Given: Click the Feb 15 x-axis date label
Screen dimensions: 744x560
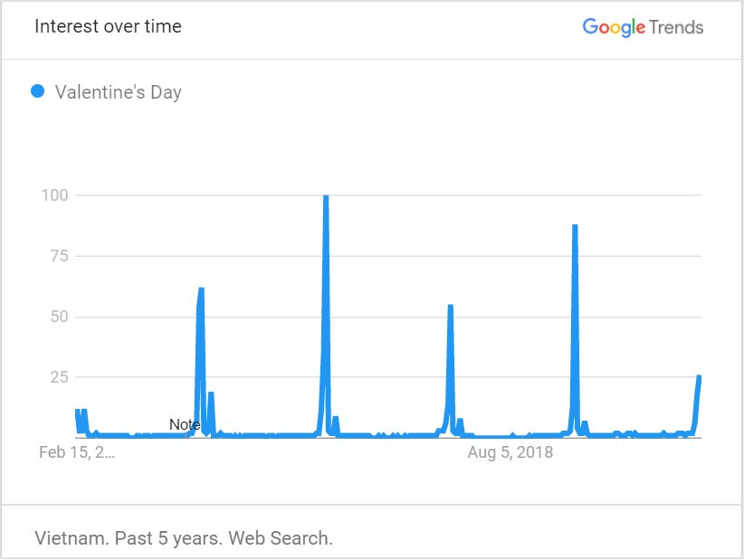Looking at the screenshot, I should (77, 452).
